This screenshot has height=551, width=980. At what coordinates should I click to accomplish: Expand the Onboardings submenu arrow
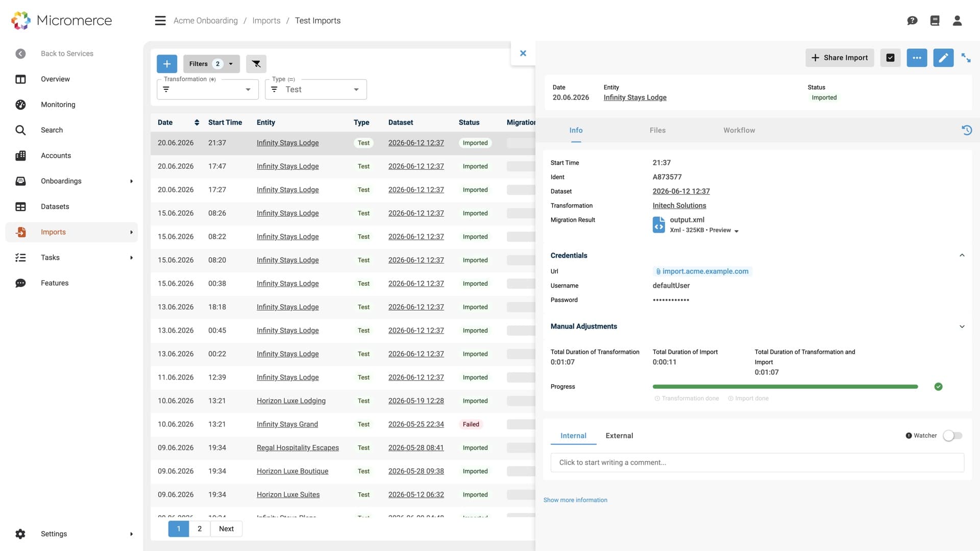pyautogui.click(x=131, y=181)
